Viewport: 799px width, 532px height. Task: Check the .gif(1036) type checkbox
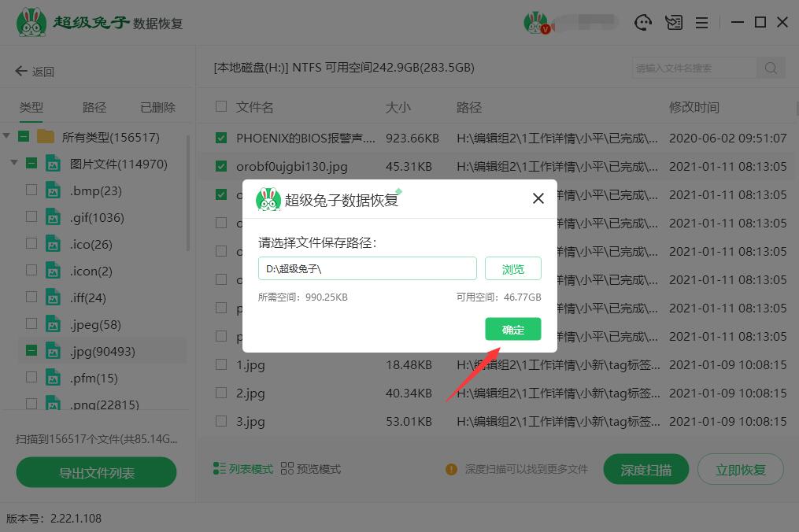click(x=31, y=216)
